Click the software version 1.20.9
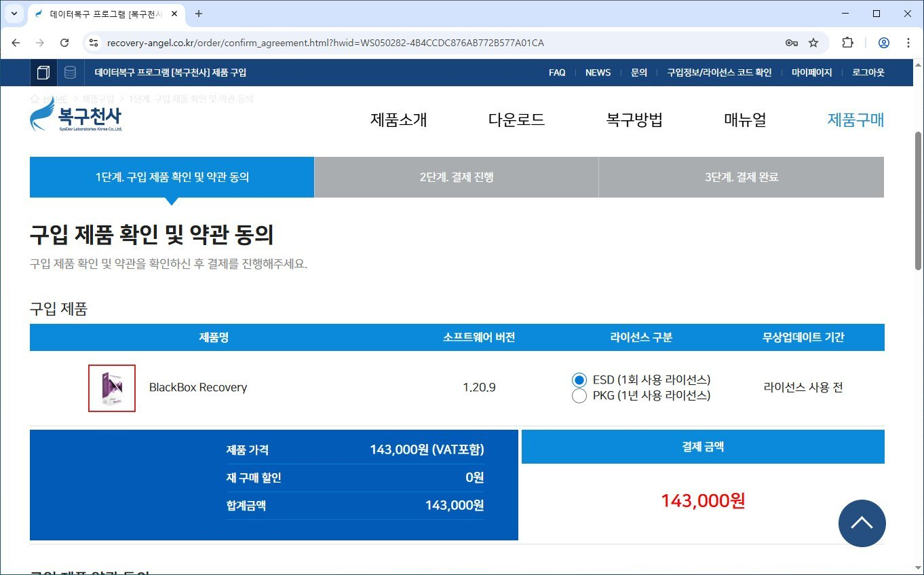The width and height of the screenshot is (924, 575). [479, 388]
